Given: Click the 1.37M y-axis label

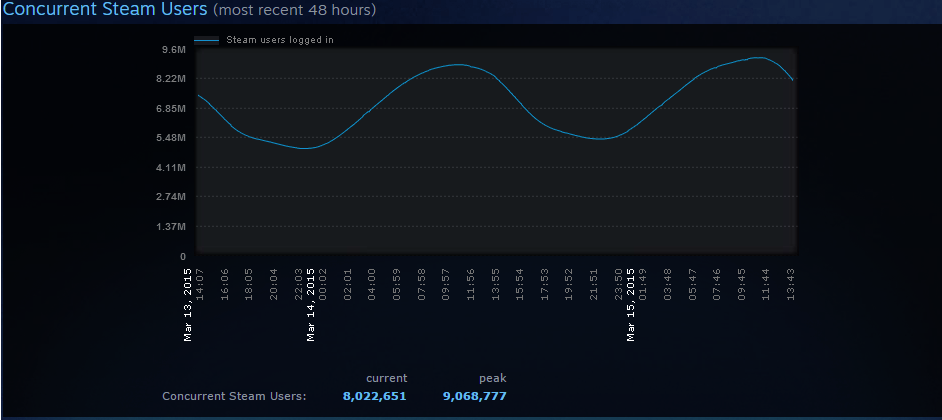Looking at the screenshot, I should pyautogui.click(x=172, y=227).
